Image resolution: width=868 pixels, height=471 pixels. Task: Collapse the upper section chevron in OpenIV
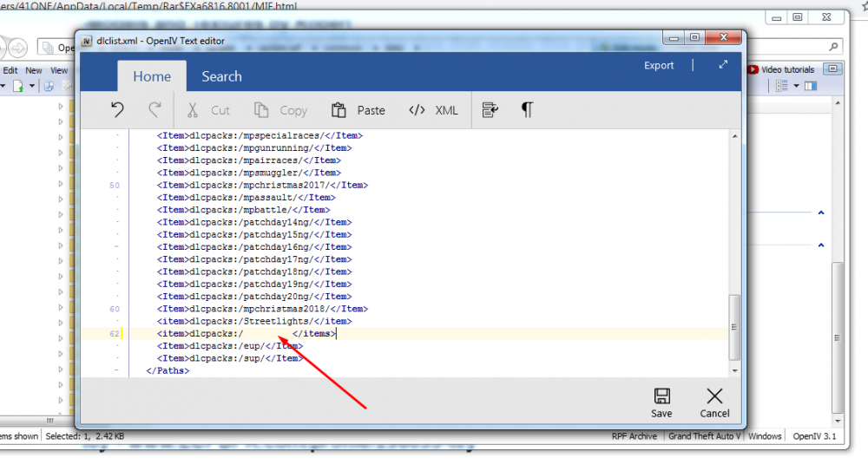click(x=821, y=213)
